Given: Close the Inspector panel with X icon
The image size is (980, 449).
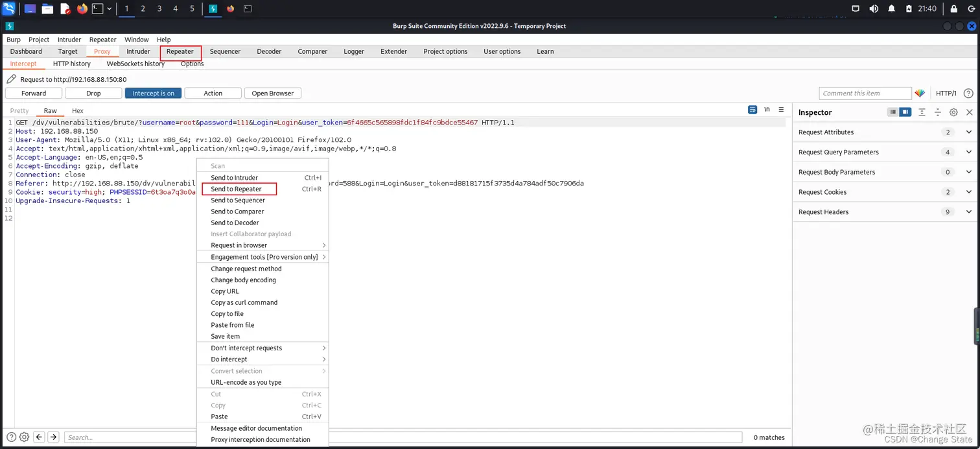Looking at the screenshot, I should coord(970,112).
